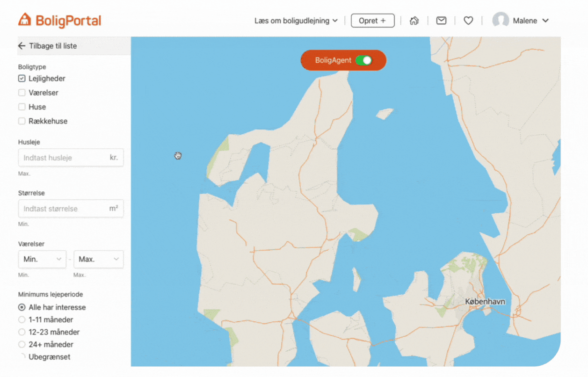Click the København label on the map
This screenshot has height=377, width=588.
click(485, 302)
